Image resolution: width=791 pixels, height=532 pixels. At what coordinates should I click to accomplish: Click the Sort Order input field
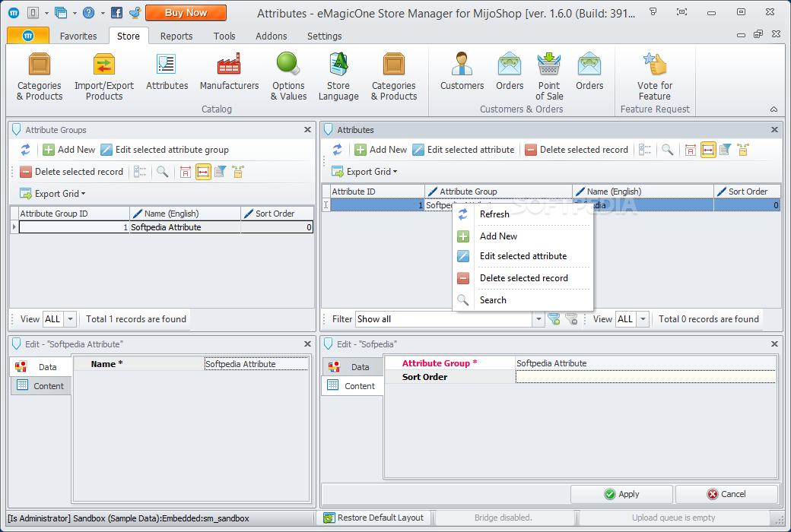tap(645, 377)
